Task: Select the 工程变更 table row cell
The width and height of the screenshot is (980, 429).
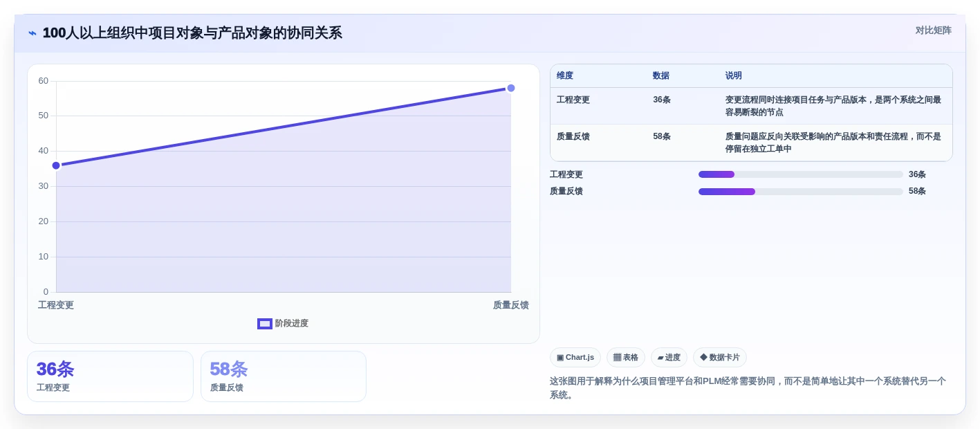Action: pyautogui.click(x=573, y=100)
